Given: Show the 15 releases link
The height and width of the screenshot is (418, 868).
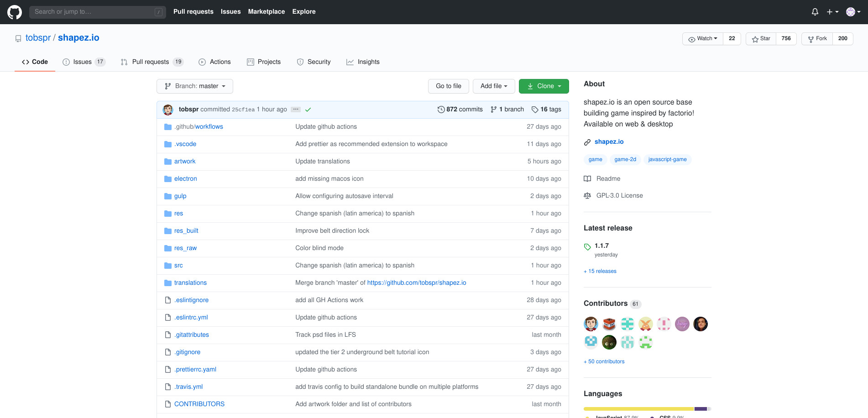Looking at the screenshot, I should click(x=600, y=271).
